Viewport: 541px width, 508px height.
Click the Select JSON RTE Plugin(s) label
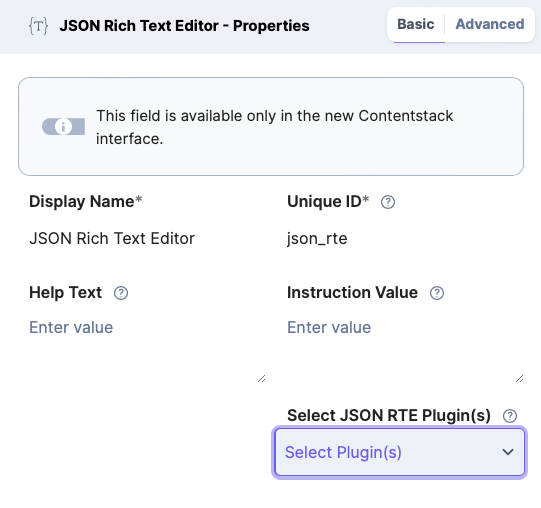click(389, 416)
